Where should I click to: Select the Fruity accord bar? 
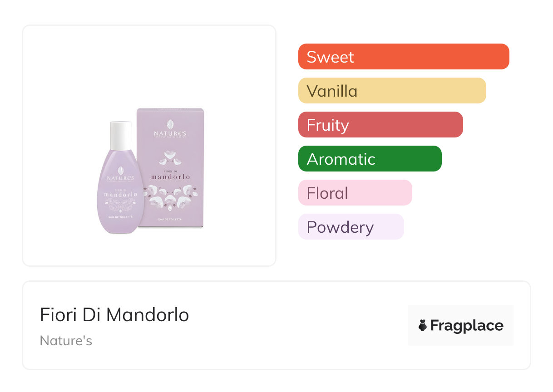click(x=380, y=125)
